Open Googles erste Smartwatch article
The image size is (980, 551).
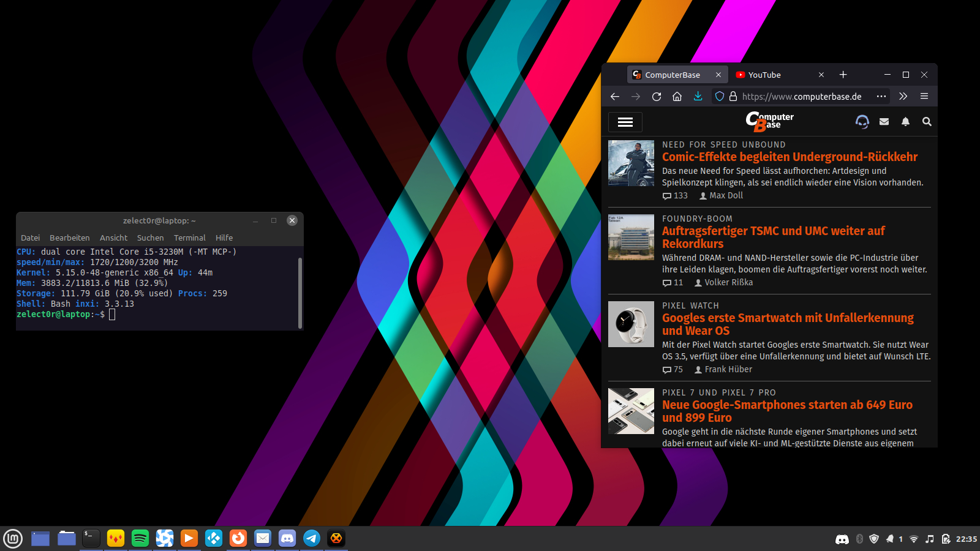[x=788, y=324]
